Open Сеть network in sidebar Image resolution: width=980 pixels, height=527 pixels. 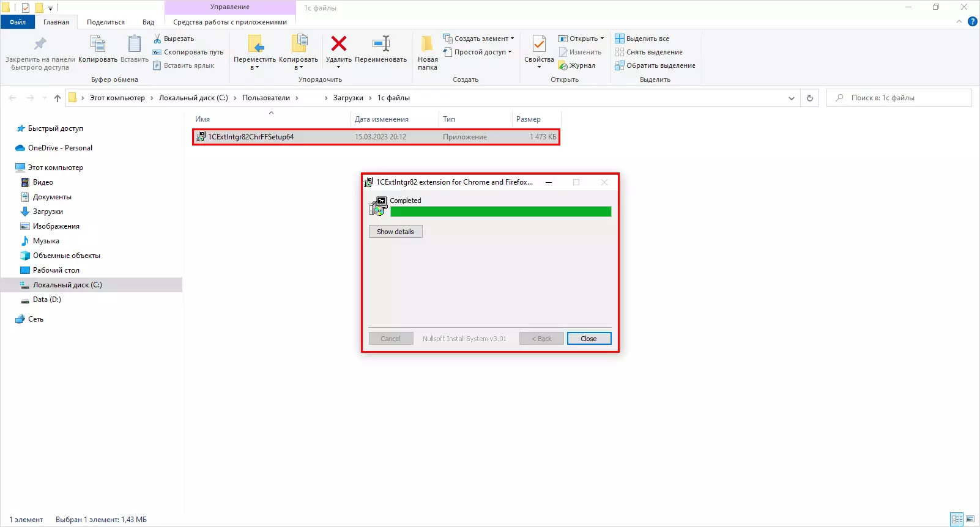point(35,319)
